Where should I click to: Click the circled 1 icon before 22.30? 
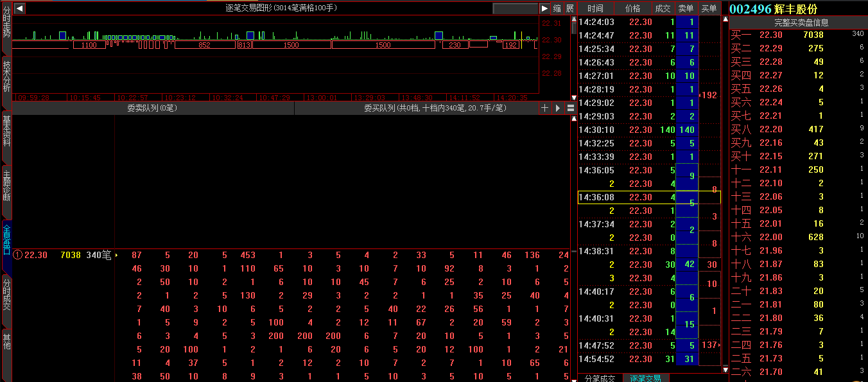18,255
